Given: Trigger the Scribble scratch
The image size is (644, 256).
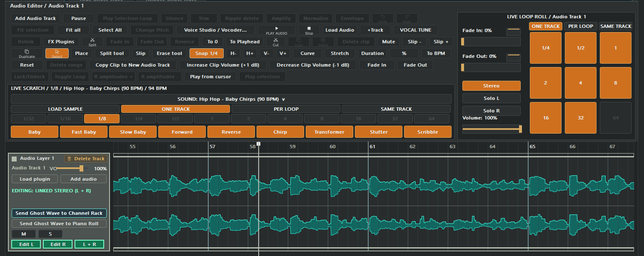Looking at the screenshot, I should click(428, 132).
